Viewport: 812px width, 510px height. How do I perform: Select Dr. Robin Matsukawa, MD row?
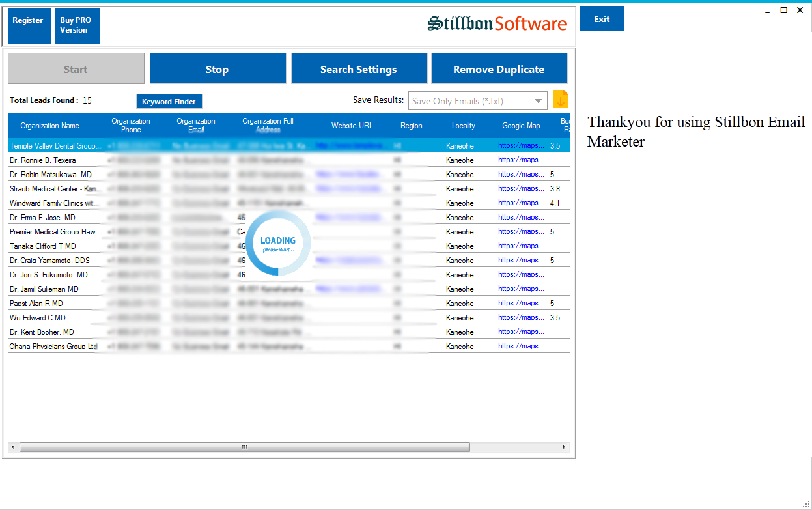click(x=288, y=175)
